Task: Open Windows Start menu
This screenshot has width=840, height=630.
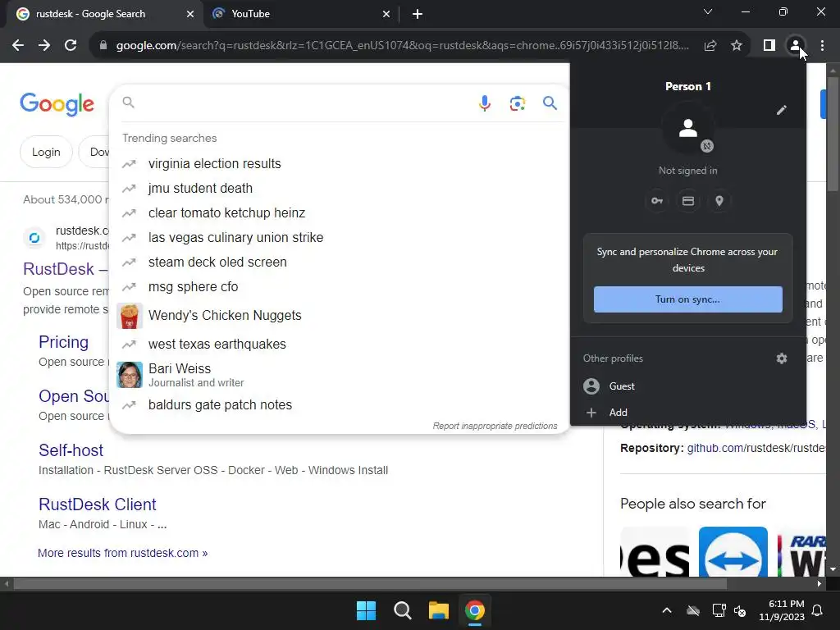Action: pyautogui.click(x=367, y=610)
